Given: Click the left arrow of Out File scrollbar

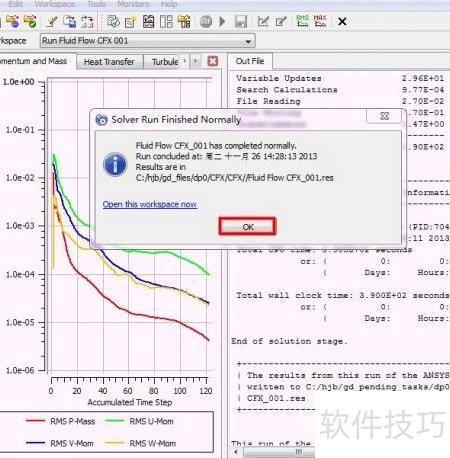Looking at the screenshot, I should click(x=236, y=452).
